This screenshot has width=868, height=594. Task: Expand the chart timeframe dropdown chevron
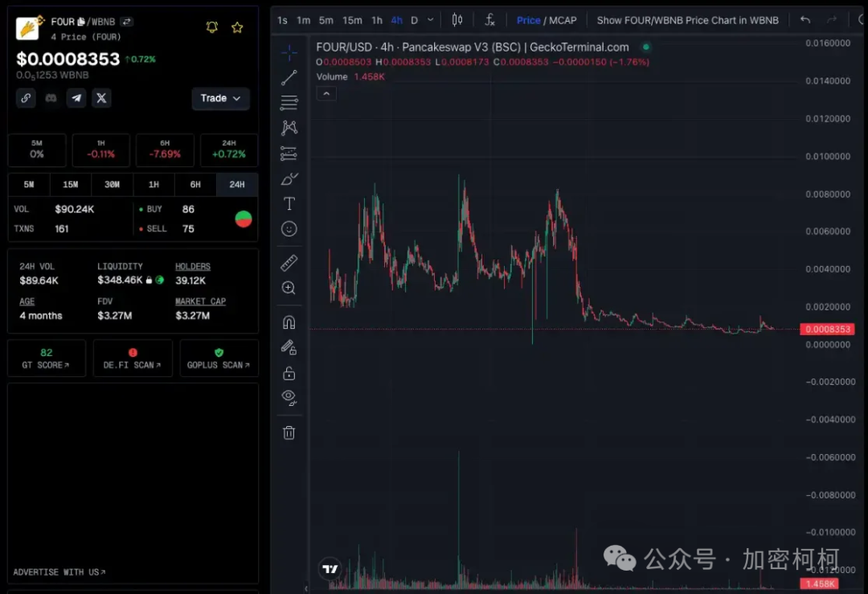point(431,20)
